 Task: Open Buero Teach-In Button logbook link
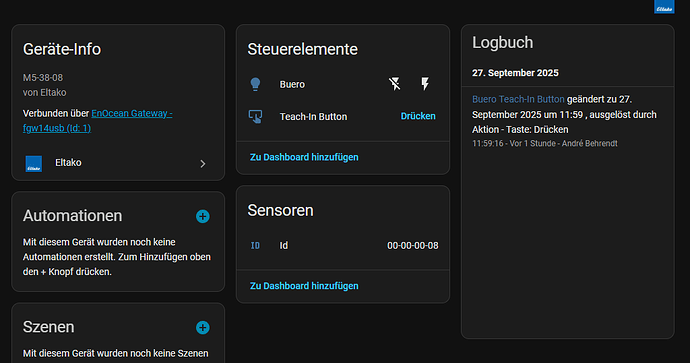coord(518,99)
